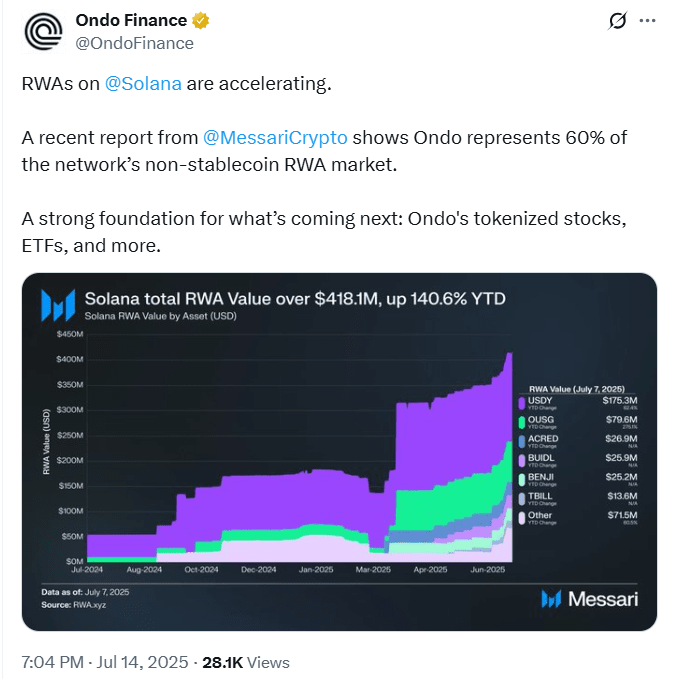This screenshot has height=679, width=673.
Task: Open the three-dot more options menu
Action: pos(647,20)
